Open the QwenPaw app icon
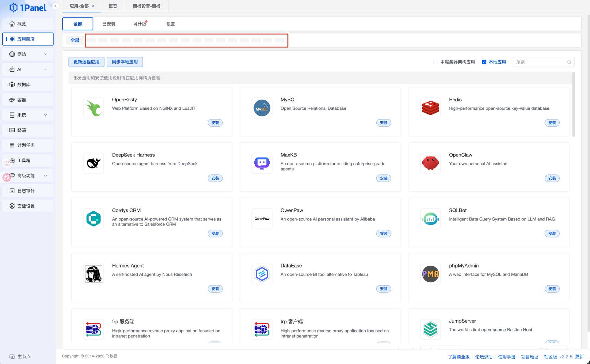 (x=262, y=219)
